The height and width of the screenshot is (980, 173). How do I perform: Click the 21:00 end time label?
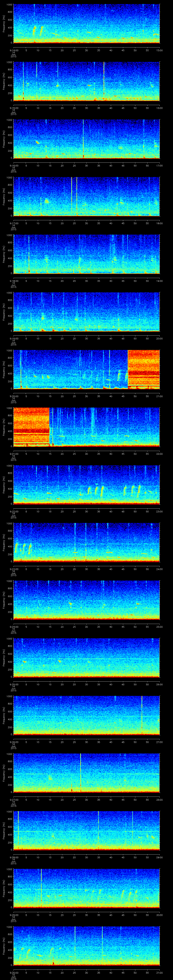pos(160,396)
